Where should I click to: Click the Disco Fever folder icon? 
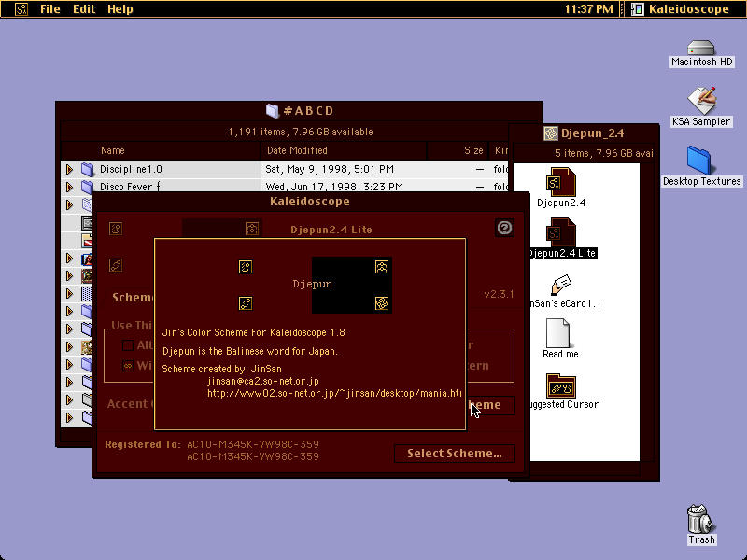(87, 187)
